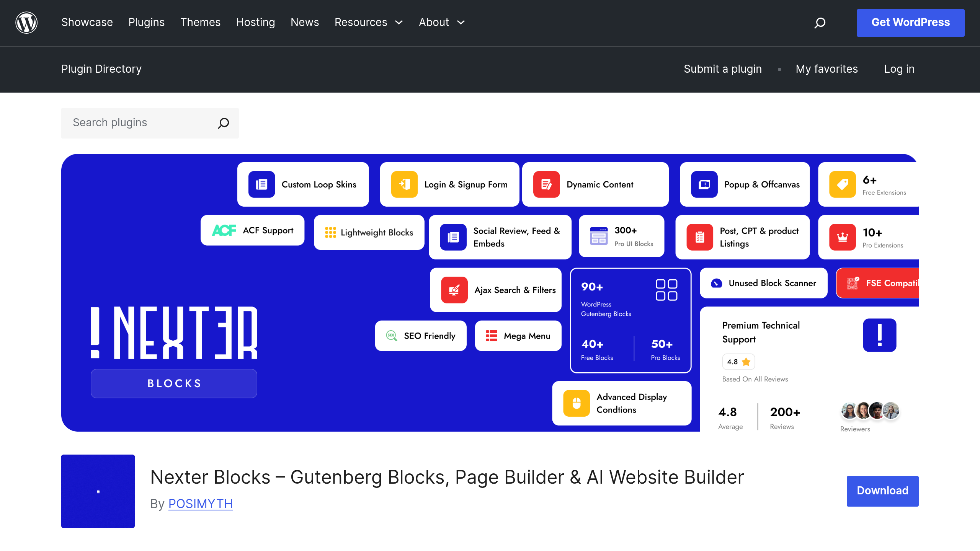This screenshot has width=980, height=551.
Task: Click the FSE Compatible red icon
Action: (x=853, y=283)
